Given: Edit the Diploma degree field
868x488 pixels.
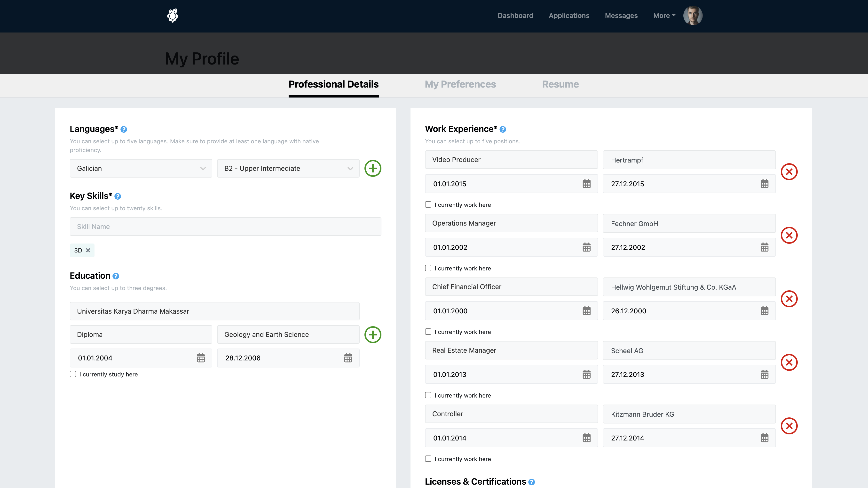Looking at the screenshot, I should tap(141, 334).
